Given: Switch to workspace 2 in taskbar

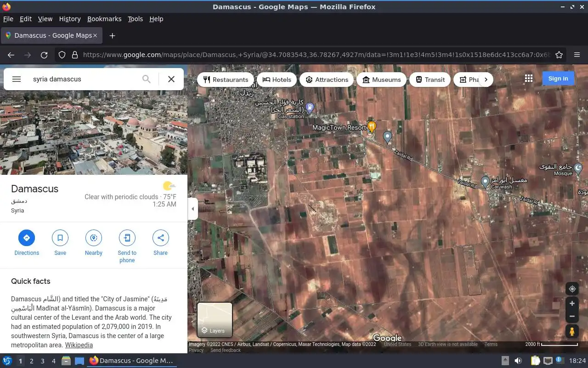Looking at the screenshot, I should [31, 361].
